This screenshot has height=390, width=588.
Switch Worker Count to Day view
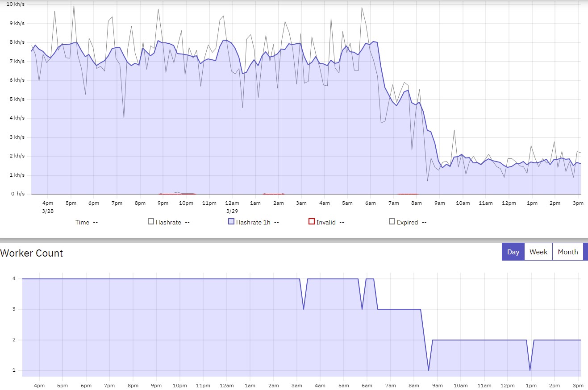[513, 252]
